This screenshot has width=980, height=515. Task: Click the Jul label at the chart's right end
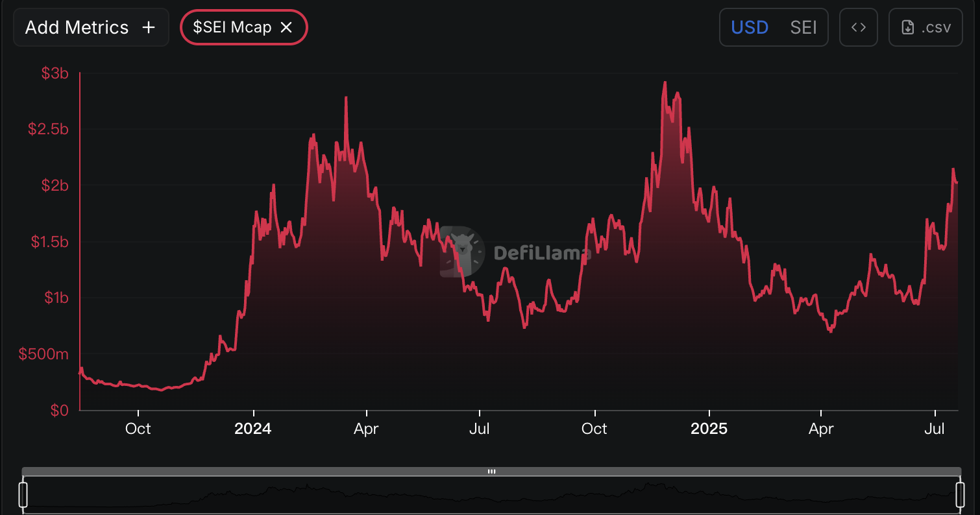point(935,429)
